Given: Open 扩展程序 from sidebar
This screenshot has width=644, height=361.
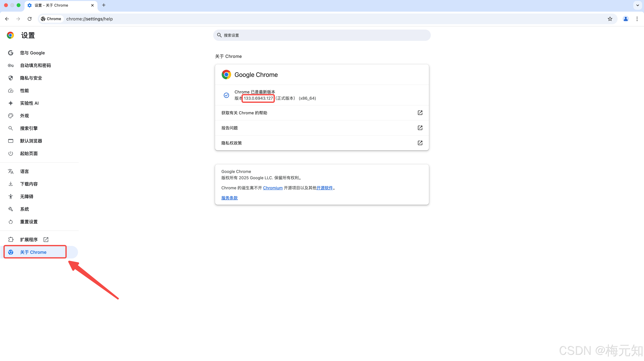Looking at the screenshot, I should coord(29,239).
